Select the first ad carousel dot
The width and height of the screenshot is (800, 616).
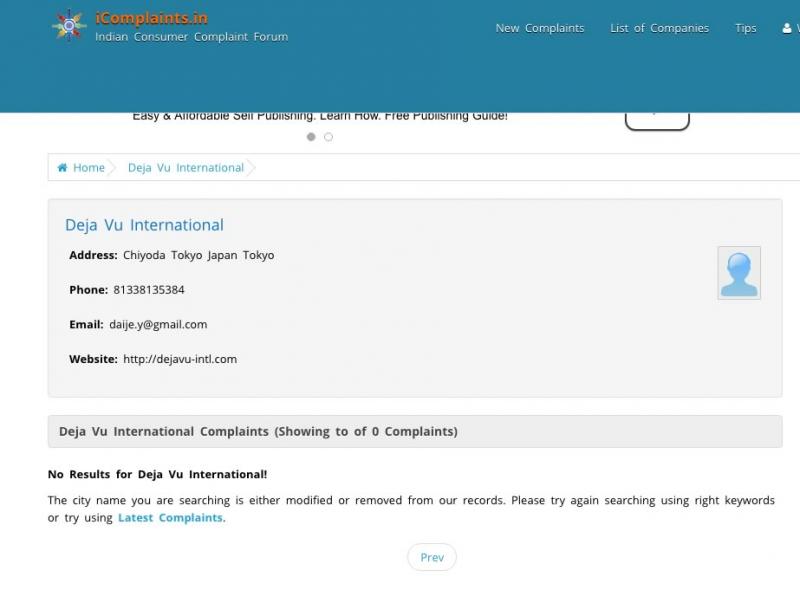point(311,137)
